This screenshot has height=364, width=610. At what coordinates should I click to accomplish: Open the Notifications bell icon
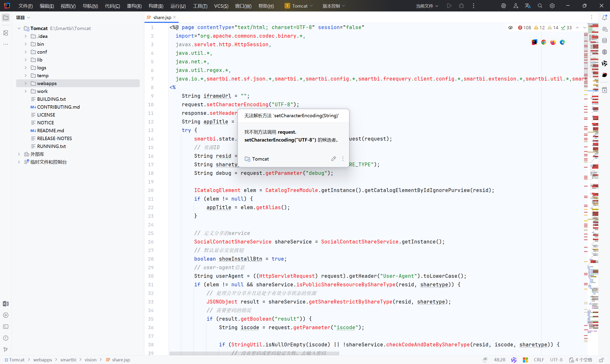point(604,17)
